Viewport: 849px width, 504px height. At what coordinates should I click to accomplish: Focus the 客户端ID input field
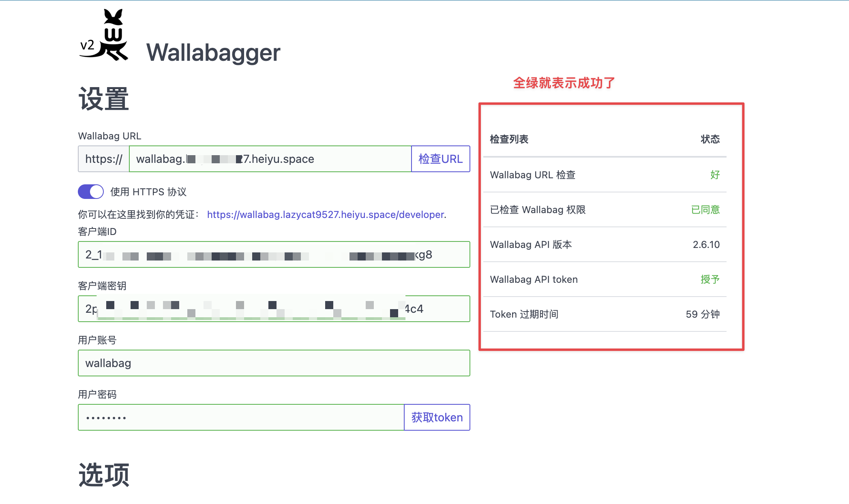(x=274, y=254)
